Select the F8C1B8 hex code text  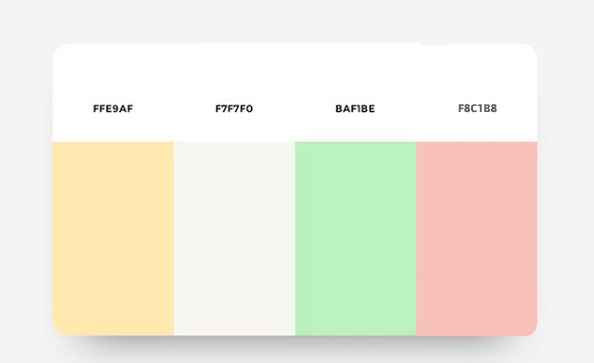pos(477,108)
